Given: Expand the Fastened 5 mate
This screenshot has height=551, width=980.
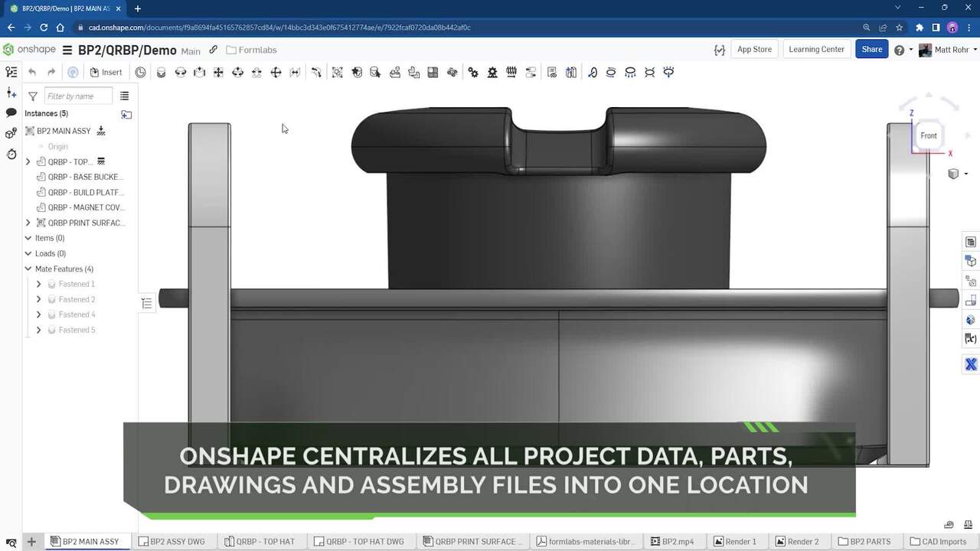Looking at the screenshot, I should [x=38, y=330].
